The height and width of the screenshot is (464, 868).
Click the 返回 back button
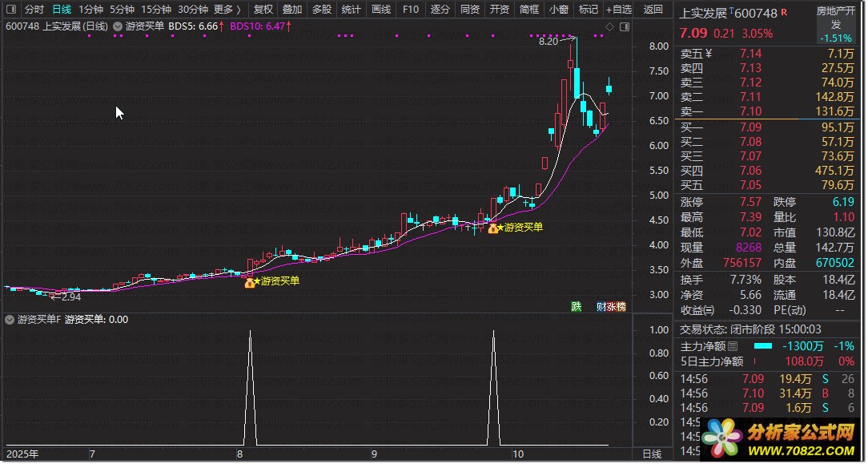pos(653,10)
